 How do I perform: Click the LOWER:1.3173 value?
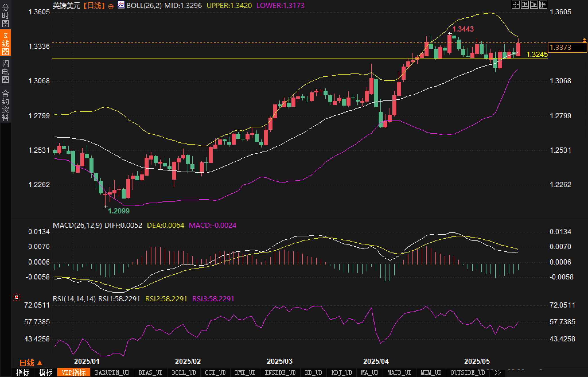tap(281, 5)
